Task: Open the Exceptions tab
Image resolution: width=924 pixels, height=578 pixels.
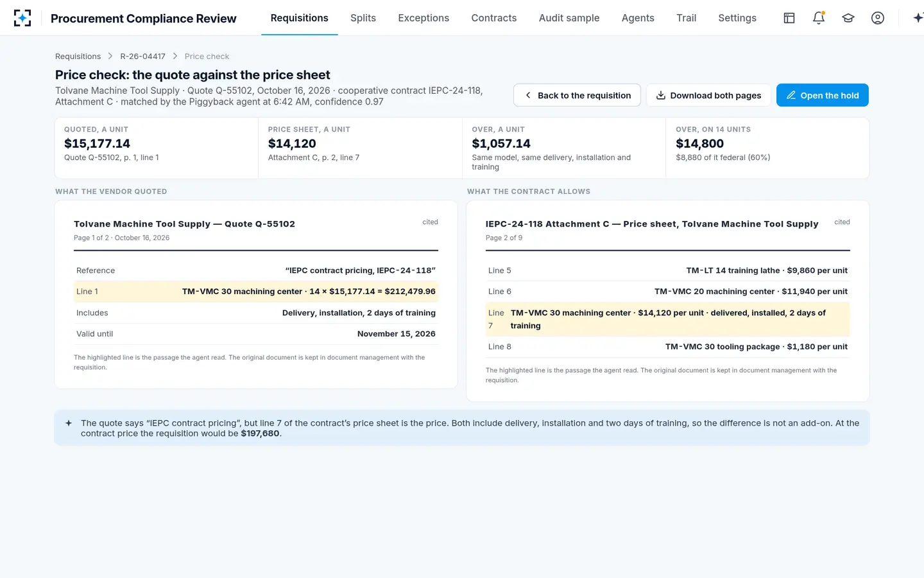Action: [424, 18]
